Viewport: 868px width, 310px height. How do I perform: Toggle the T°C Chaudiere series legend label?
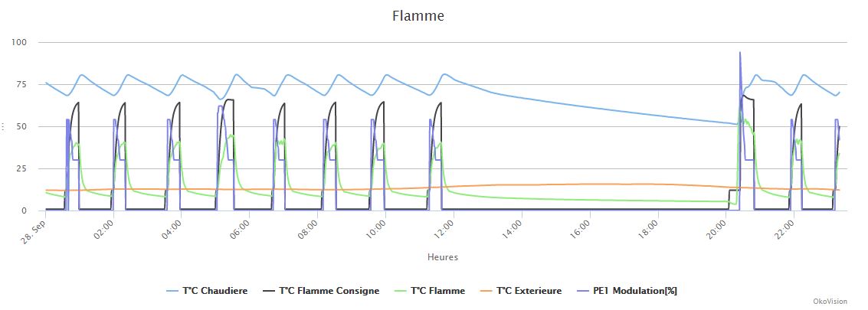215,291
